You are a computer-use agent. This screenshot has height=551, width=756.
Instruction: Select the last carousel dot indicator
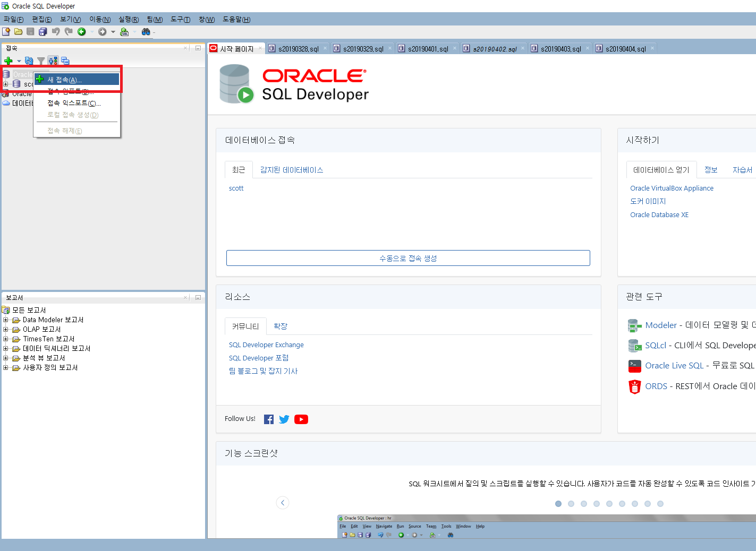(x=660, y=504)
